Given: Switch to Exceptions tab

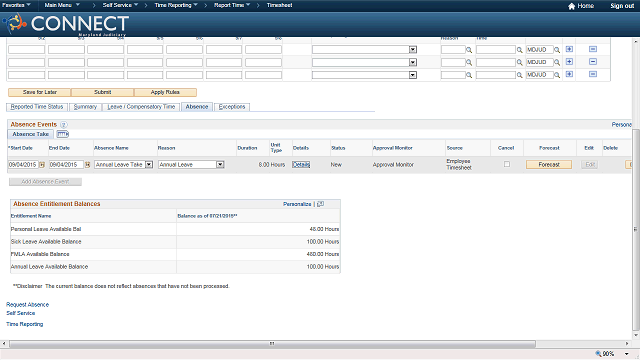Looking at the screenshot, I should [x=232, y=107].
